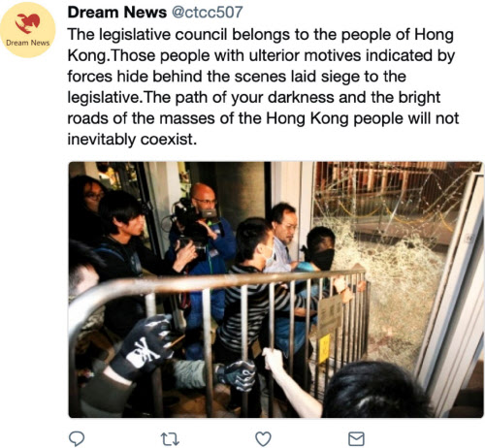The image size is (485, 448).
Task: Click text 'Kong.Those people with ulterior motives'
Action: 214,55
